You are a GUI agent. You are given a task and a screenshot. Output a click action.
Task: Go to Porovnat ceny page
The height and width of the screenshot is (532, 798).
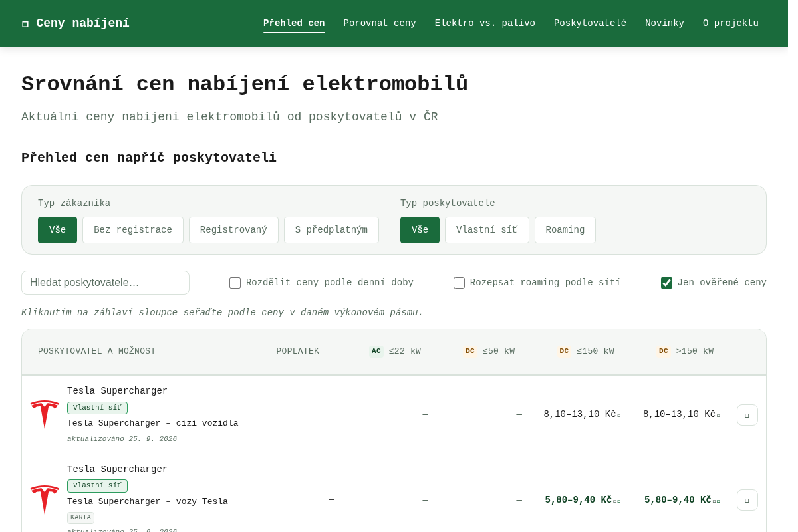click(x=380, y=23)
